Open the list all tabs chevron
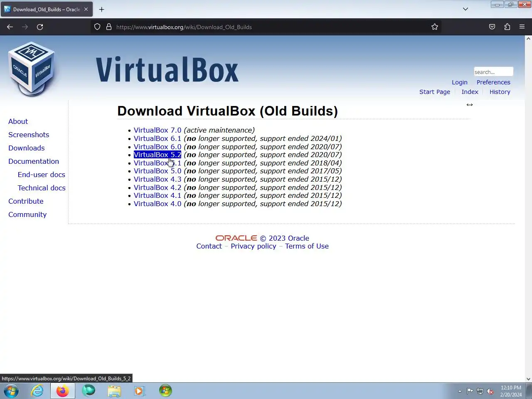The image size is (532, 399). pyautogui.click(x=465, y=9)
